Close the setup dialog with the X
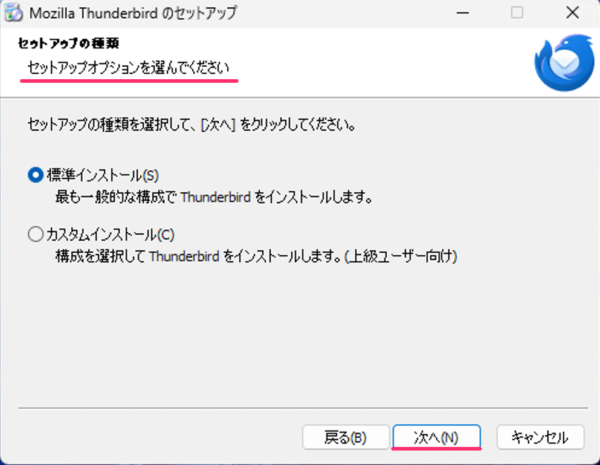 572,13
